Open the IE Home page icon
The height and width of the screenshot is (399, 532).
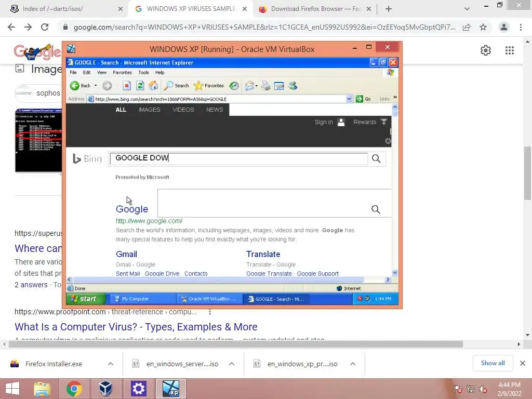pos(153,86)
